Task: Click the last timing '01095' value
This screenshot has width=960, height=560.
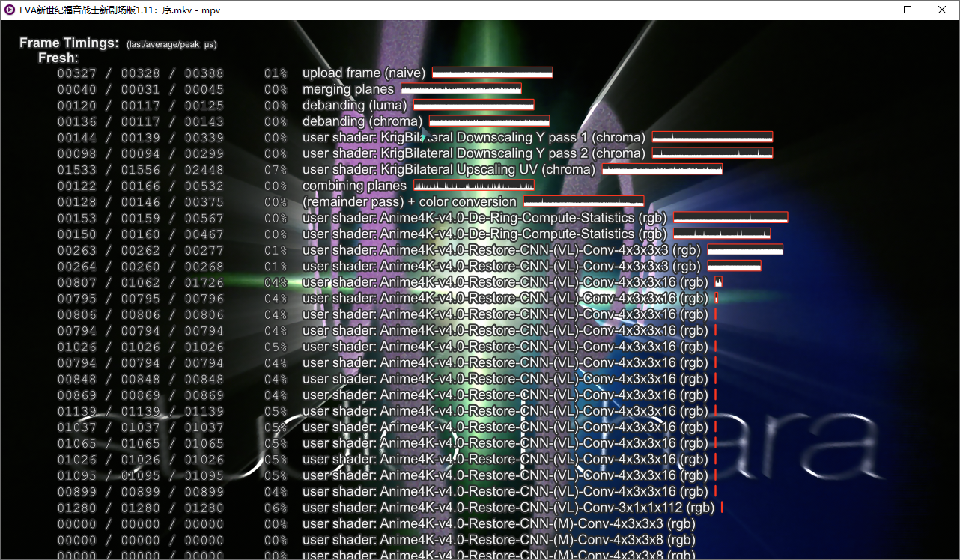Action: coord(77,475)
